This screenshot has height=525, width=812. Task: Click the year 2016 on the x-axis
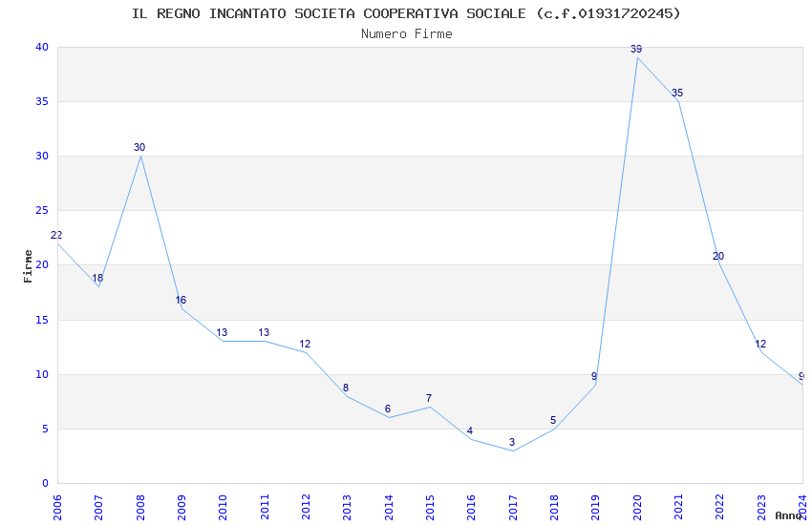(x=471, y=507)
